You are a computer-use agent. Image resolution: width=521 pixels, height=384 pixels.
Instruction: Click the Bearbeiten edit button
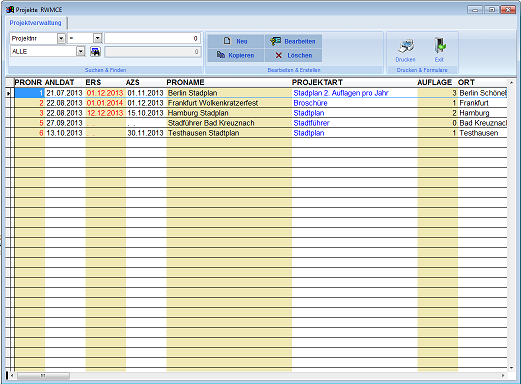point(293,41)
